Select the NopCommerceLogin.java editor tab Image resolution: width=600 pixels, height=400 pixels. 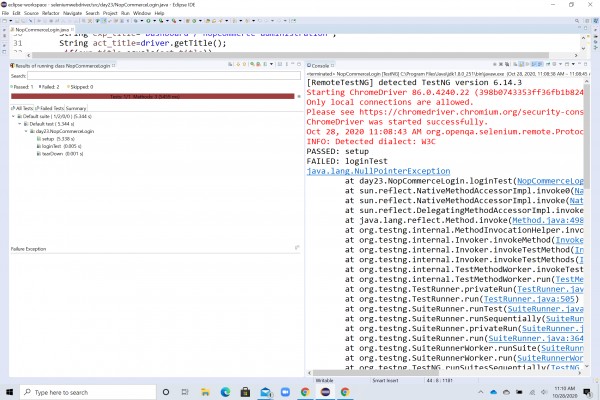click(x=42, y=29)
